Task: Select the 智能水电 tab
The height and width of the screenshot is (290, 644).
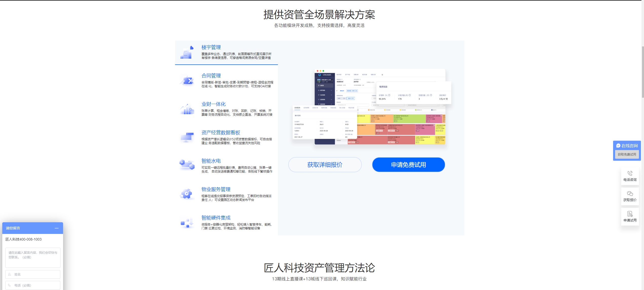Action: (226, 166)
